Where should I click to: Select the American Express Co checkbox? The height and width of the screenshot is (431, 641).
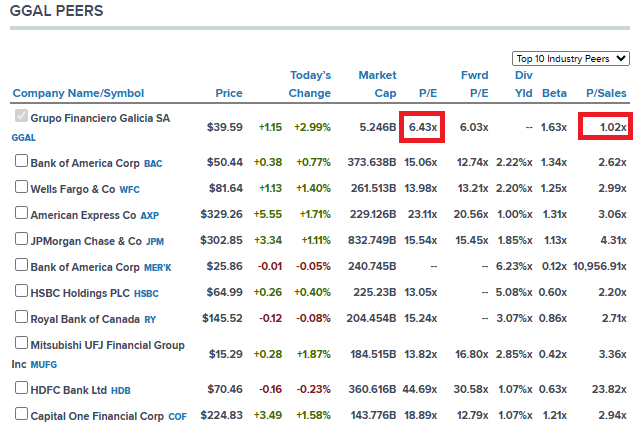click(x=20, y=214)
